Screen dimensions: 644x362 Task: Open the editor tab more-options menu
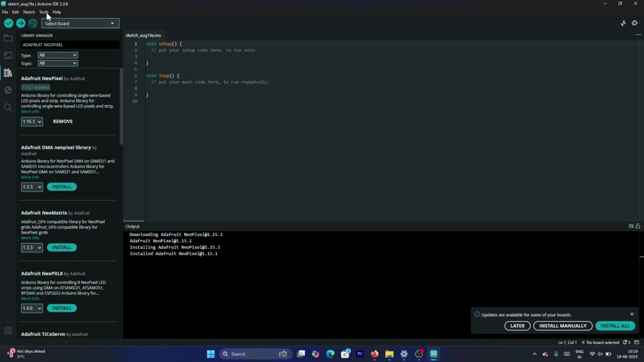coord(638,35)
